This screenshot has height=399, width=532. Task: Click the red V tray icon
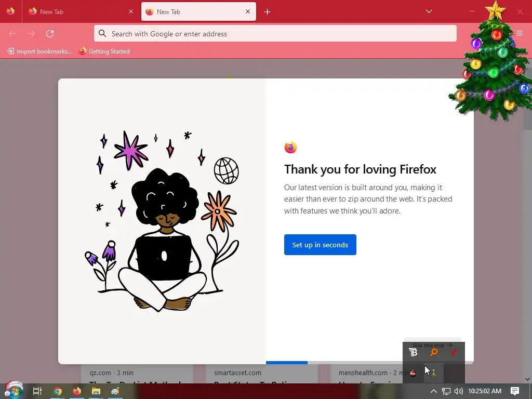[x=454, y=353]
